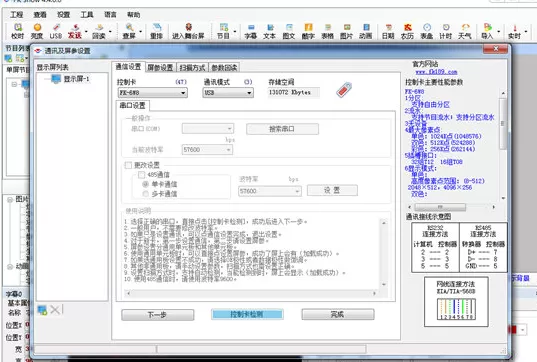Click the 动画 animation toolbar icon
The height and width of the screenshot is (362, 537).
pos(366,31)
